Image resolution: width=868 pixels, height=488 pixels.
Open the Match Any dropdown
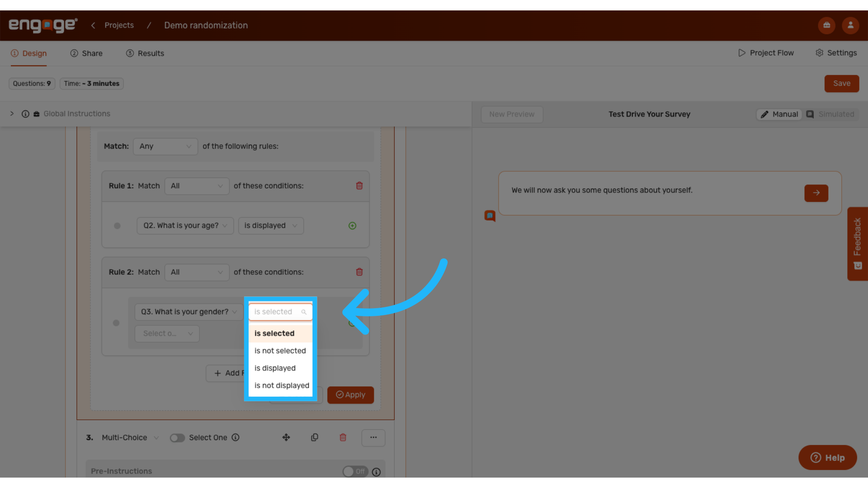click(x=165, y=146)
